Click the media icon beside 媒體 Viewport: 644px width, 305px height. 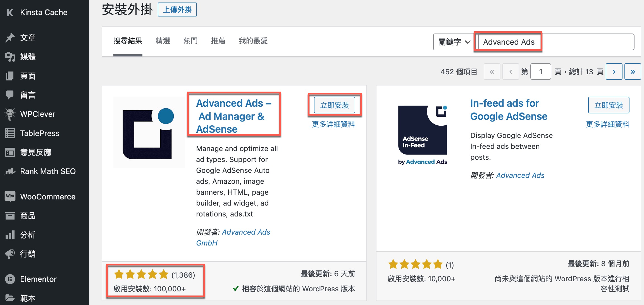click(x=10, y=57)
